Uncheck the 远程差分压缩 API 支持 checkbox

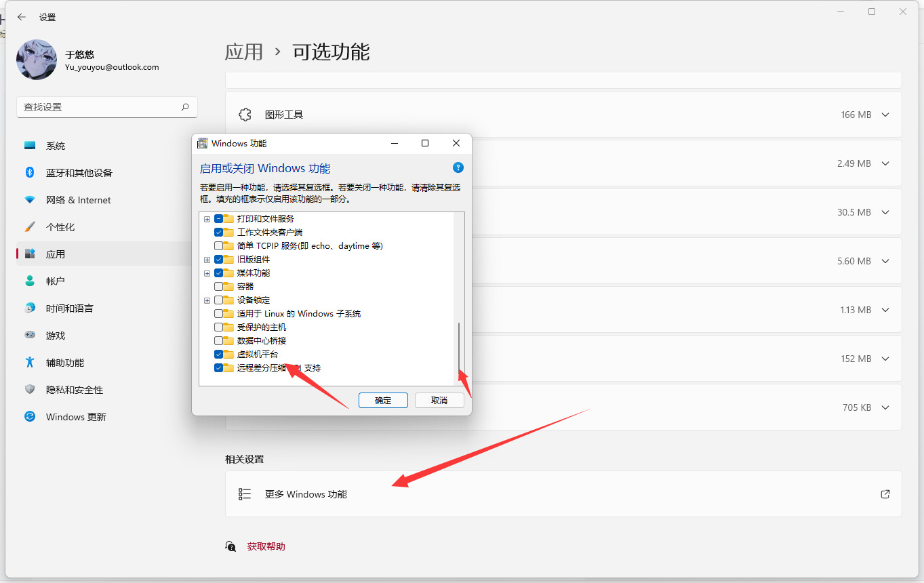[x=218, y=368]
